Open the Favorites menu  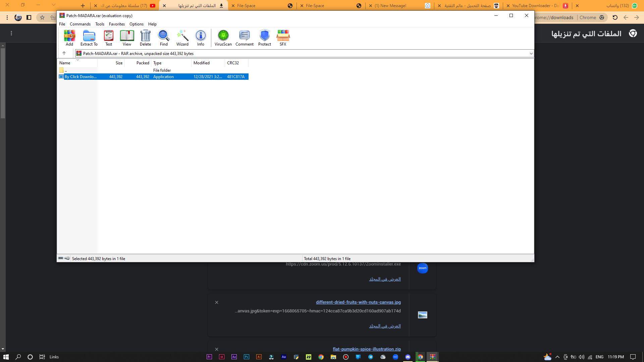point(117,24)
